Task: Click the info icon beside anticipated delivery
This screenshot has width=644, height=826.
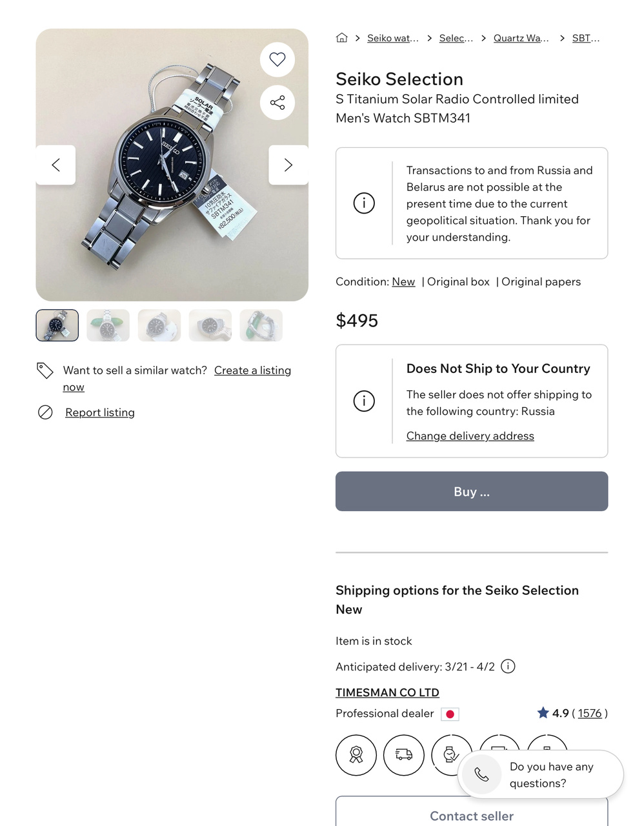Action: (x=508, y=667)
